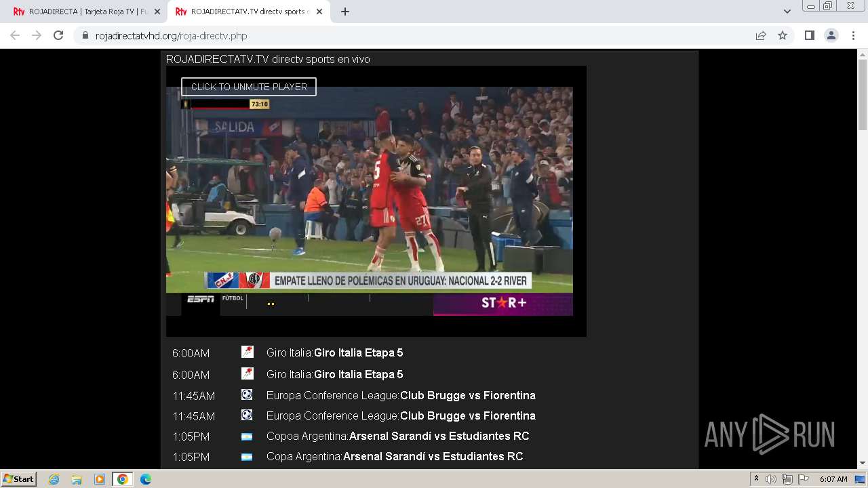The image size is (868, 488).
Task: Minimize the Chrome window
Action: click(811, 5)
